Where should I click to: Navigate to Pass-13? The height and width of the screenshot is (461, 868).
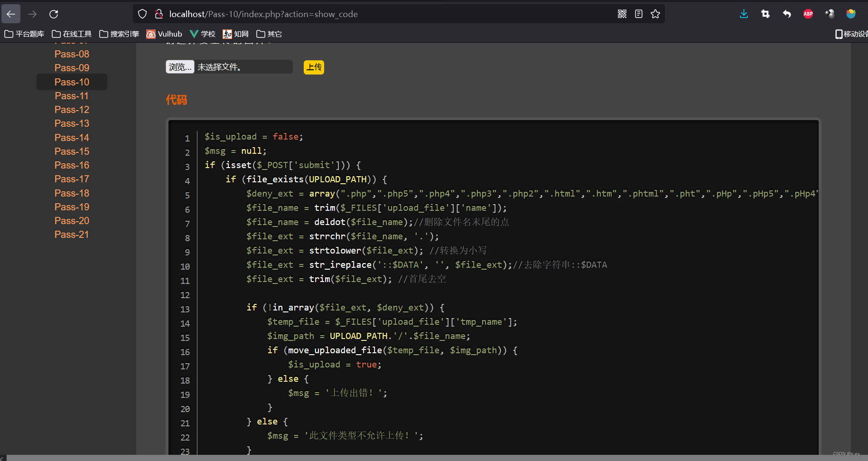72,123
